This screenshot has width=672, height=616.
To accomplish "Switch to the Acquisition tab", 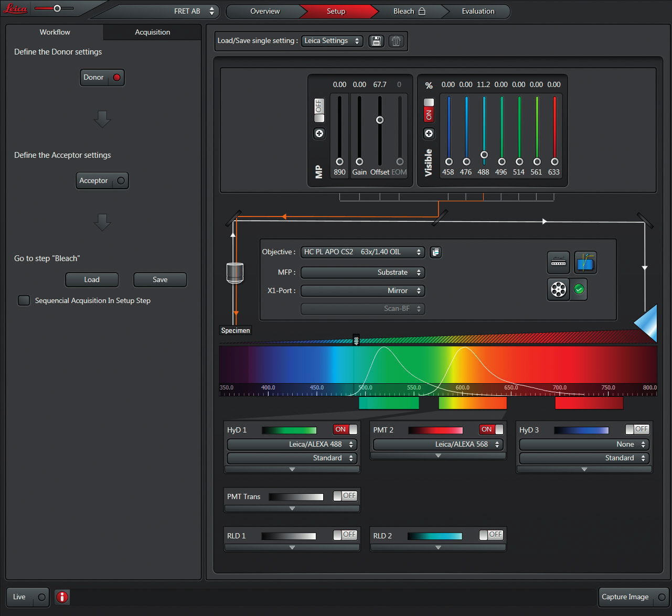I will point(152,32).
